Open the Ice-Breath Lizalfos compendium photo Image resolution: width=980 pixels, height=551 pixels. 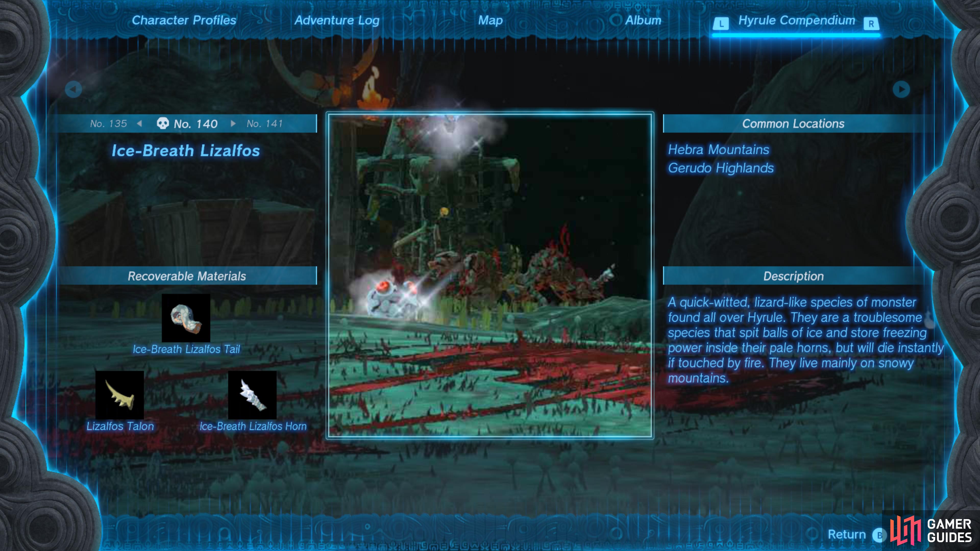click(490, 275)
